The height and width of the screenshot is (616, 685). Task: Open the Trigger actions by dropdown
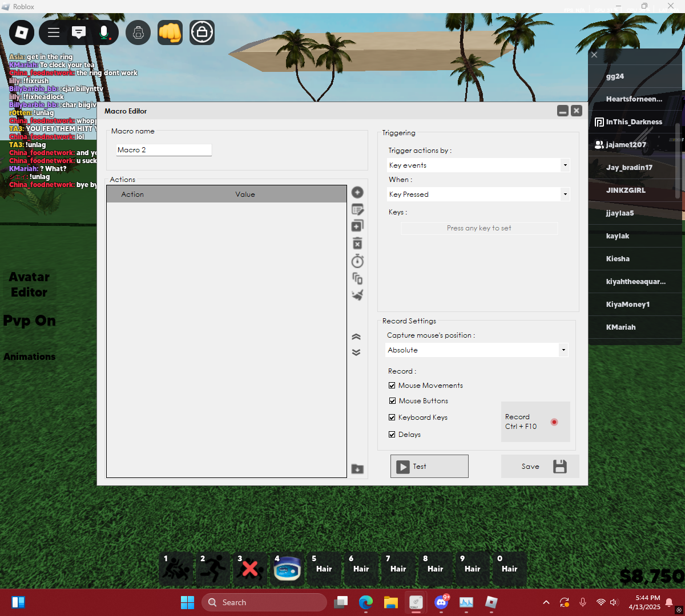[x=478, y=165]
